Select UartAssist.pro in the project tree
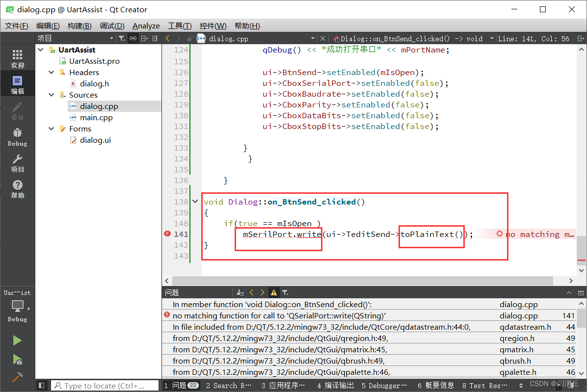Viewport: 587px width, 392px height. [94, 61]
